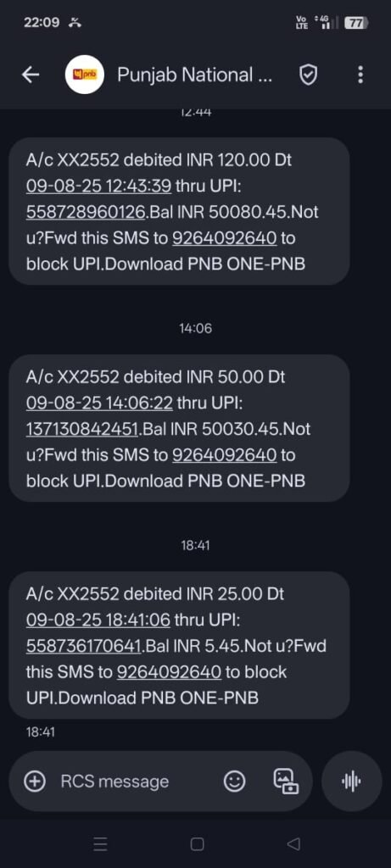This screenshot has width=391, height=868.
Task: Tap date link 09-08-25 12:43:39
Action: [98, 186]
